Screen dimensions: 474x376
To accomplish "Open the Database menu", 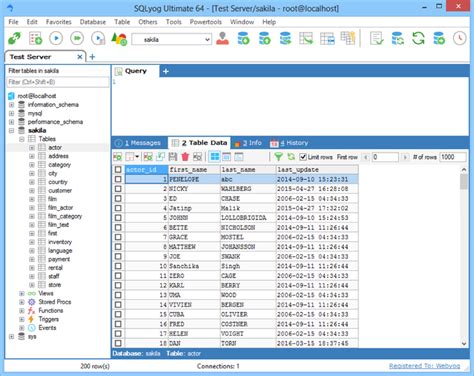I will [93, 22].
